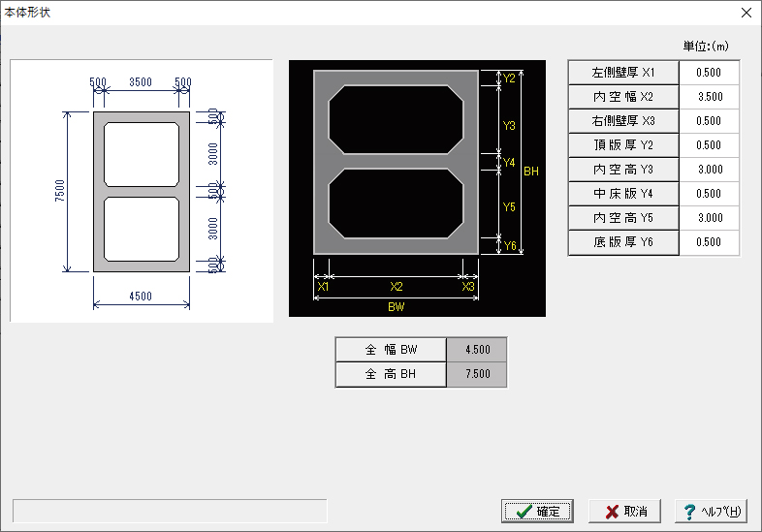This screenshot has width=762, height=532.
Task: Click the upper cell in white preview drawing
Action: pos(142,154)
